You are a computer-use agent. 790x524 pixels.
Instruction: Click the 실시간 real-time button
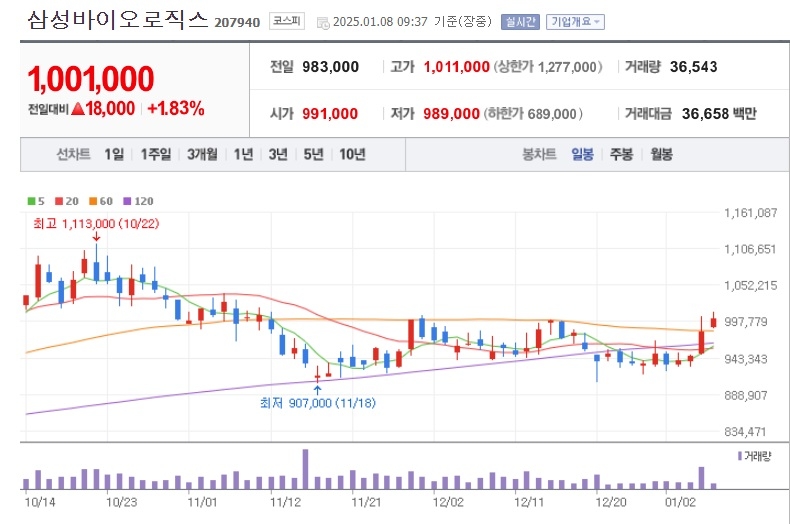point(520,22)
